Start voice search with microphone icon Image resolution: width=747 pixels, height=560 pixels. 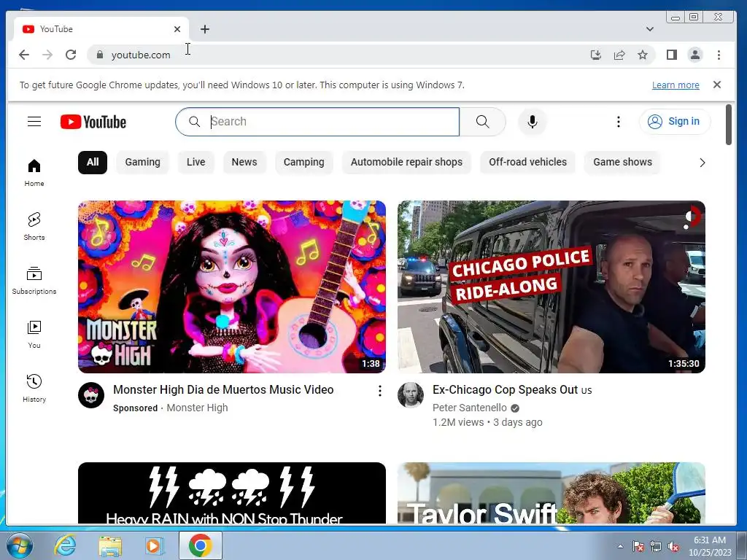[532, 122]
